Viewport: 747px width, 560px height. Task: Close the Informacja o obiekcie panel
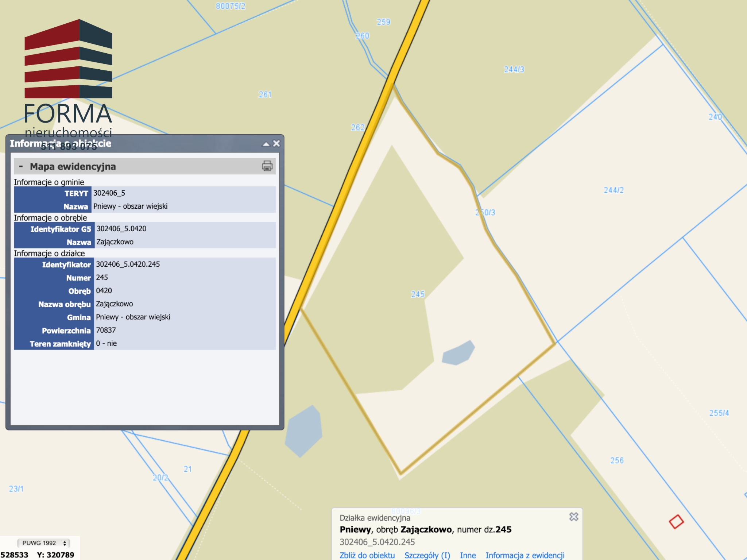click(x=276, y=144)
